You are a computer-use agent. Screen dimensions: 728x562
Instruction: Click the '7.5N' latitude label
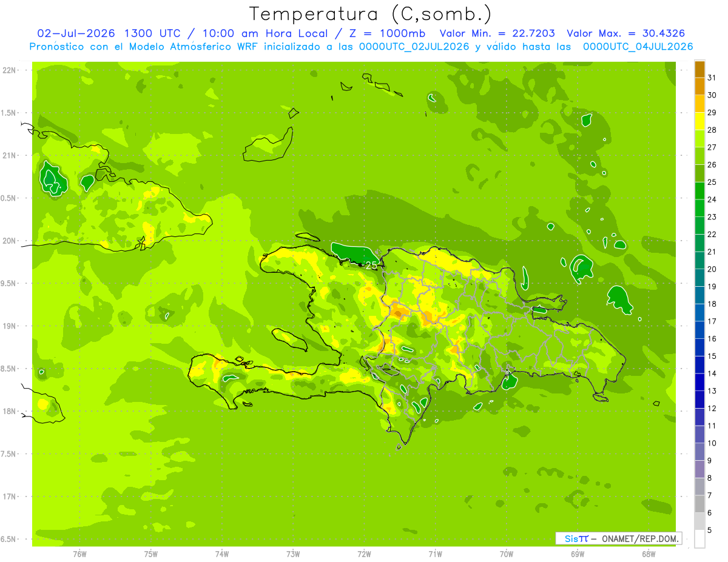[x=9, y=453]
